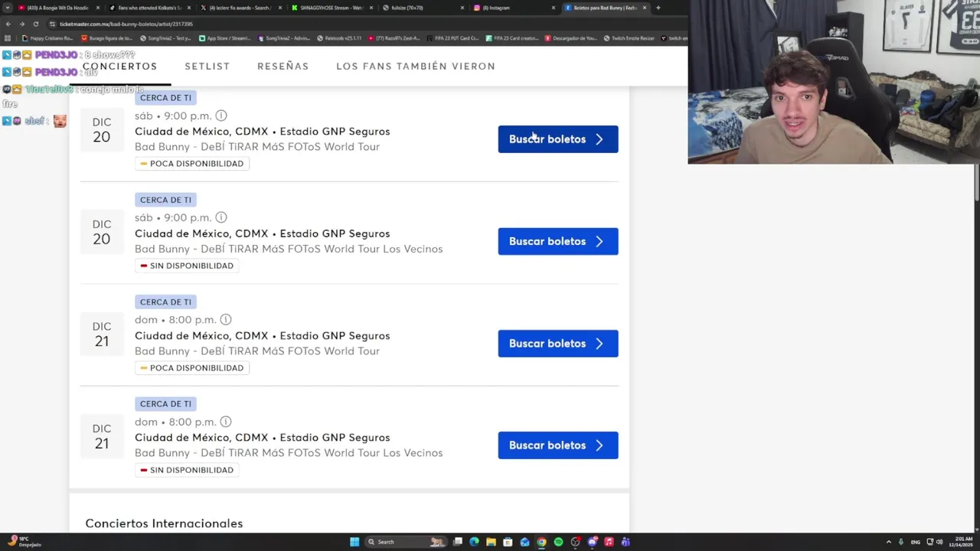Open Los Fans También Vieron tab

tap(416, 66)
